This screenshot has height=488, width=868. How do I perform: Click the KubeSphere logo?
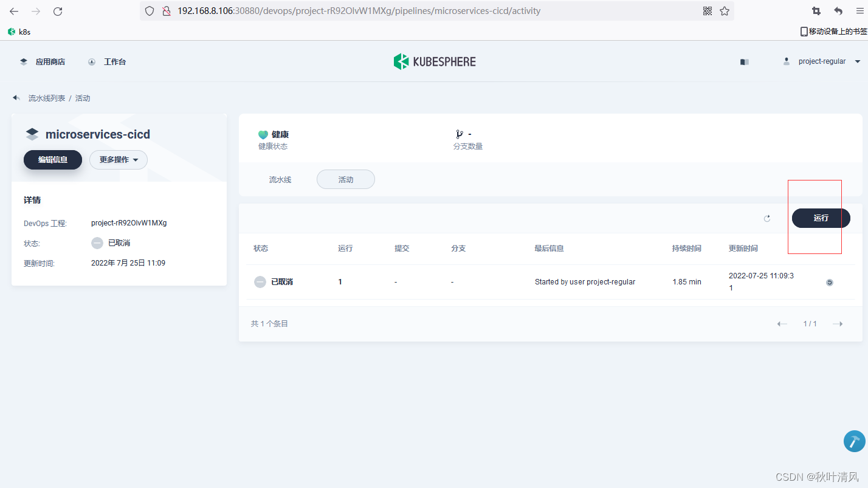click(434, 61)
